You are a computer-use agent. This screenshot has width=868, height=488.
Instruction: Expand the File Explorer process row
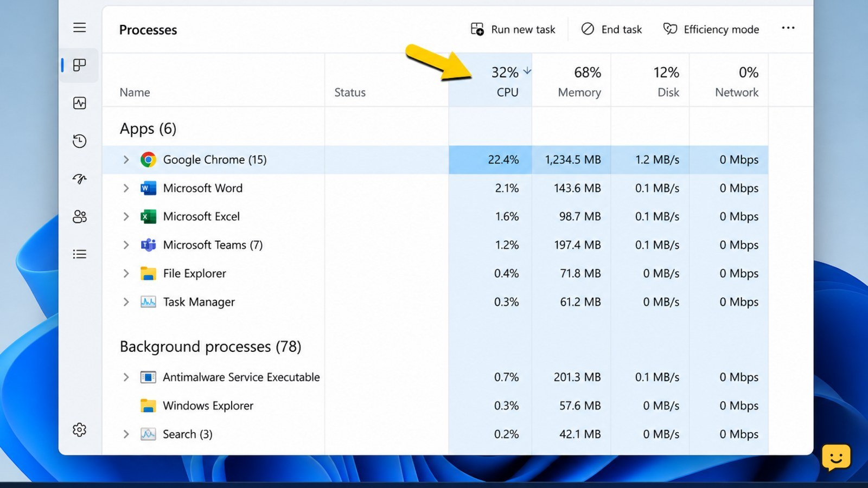click(126, 273)
